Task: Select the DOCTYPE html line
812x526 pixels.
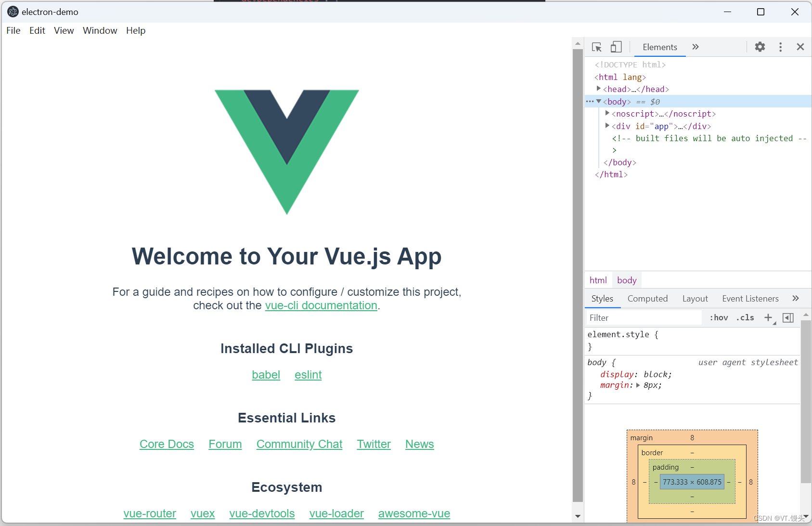Action: click(x=630, y=65)
